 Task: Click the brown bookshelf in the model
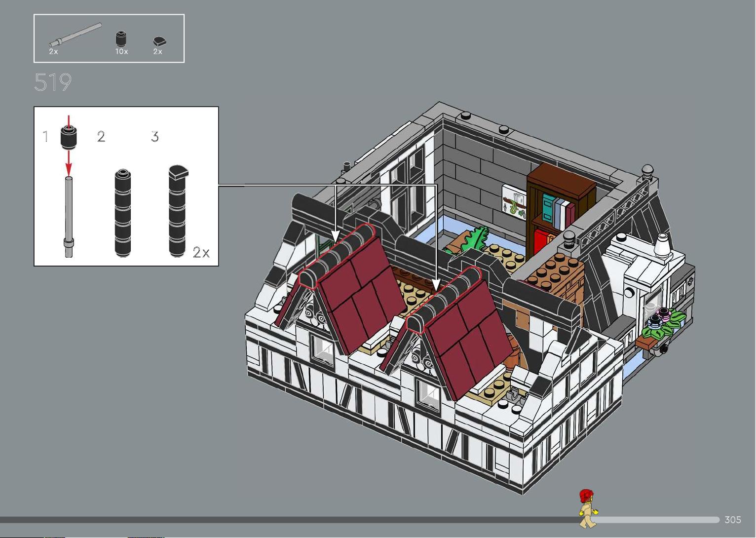pyautogui.click(x=561, y=209)
